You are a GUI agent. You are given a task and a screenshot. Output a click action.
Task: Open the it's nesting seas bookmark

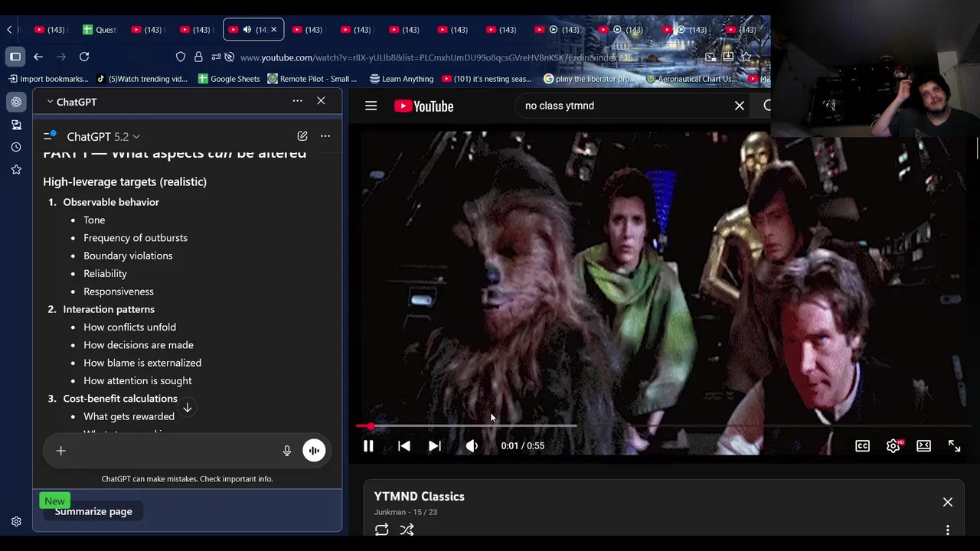click(x=486, y=79)
